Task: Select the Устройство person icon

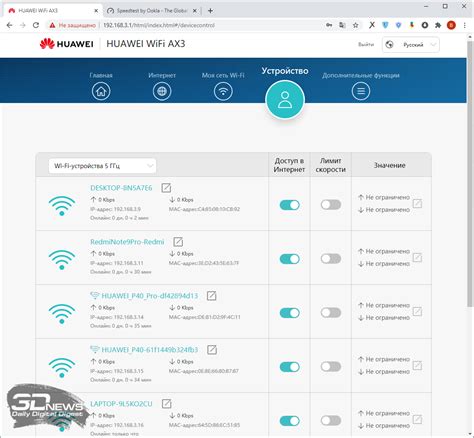Action: (x=285, y=99)
